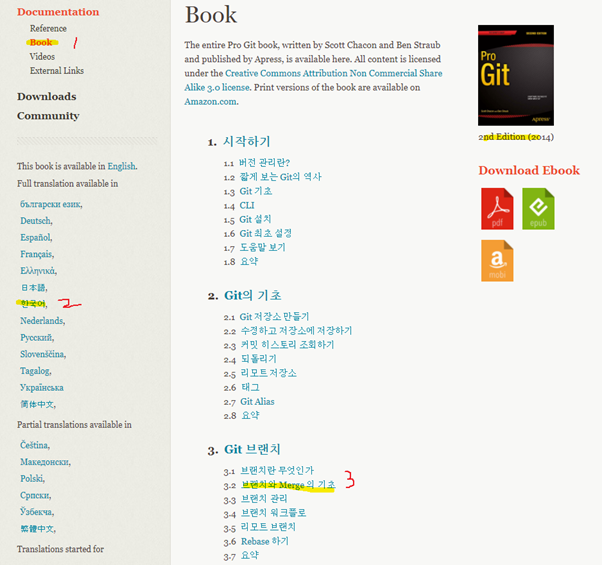Open section 3.5 리모트 브랜치
The image size is (602, 565).
(268, 527)
